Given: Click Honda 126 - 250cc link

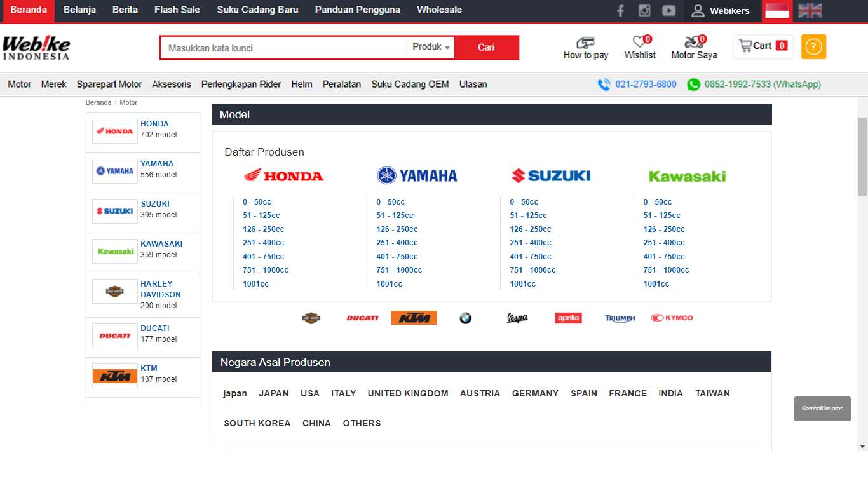Looking at the screenshot, I should tap(263, 229).
